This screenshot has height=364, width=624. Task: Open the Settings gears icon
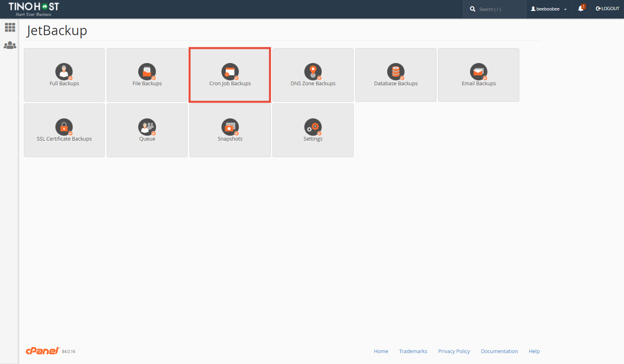313,127
